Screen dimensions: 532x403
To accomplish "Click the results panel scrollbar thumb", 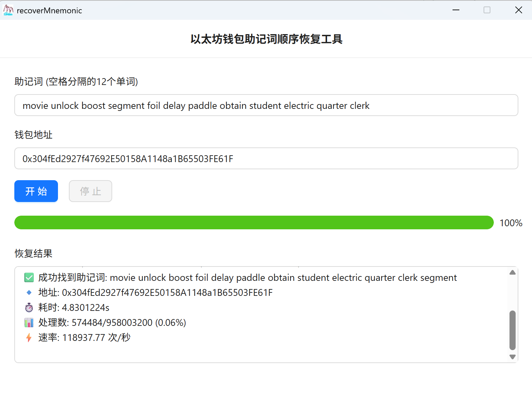I will pos(512,330).
